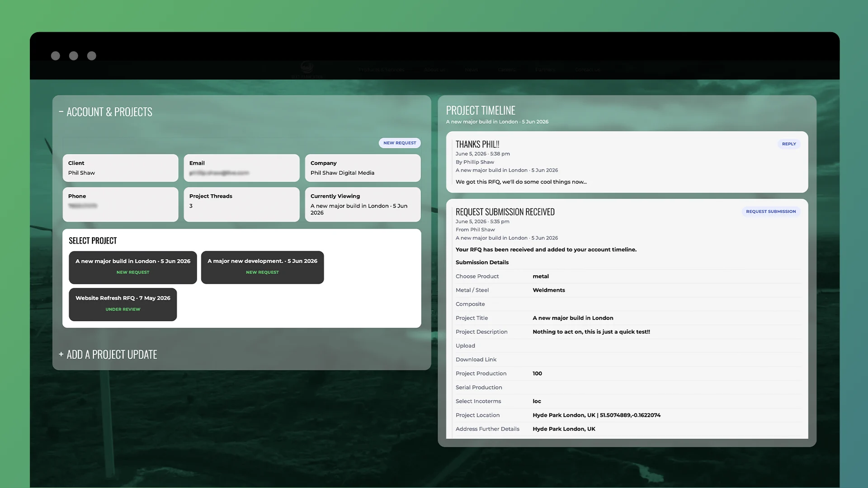Image resolution: width=868 pixels, height=488 pixels.
Task: Open Partners in top navigation
Action: click(x=545, y=70)
